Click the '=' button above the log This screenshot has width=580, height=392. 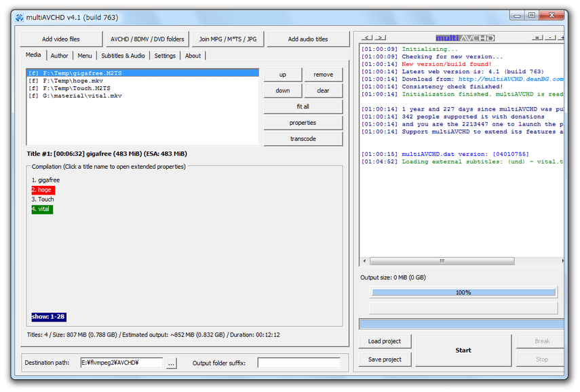pos(537,38)
